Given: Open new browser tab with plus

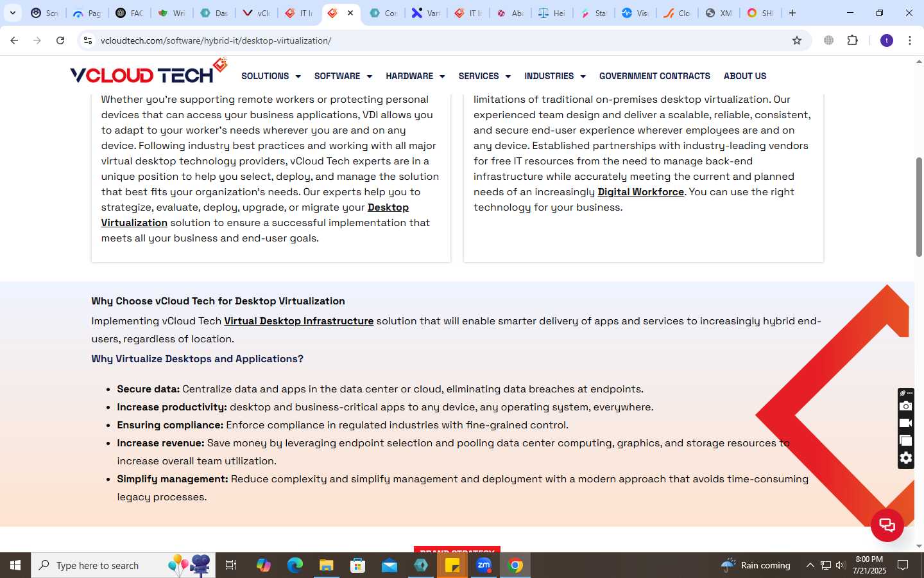Looking at the screenshot, I should pyautogui.click(x=792, y=13).
